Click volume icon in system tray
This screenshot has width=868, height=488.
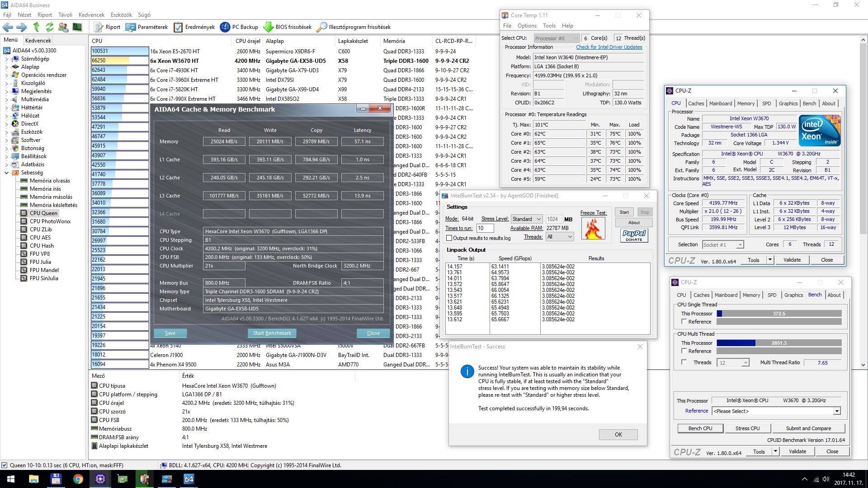[826, 479]
